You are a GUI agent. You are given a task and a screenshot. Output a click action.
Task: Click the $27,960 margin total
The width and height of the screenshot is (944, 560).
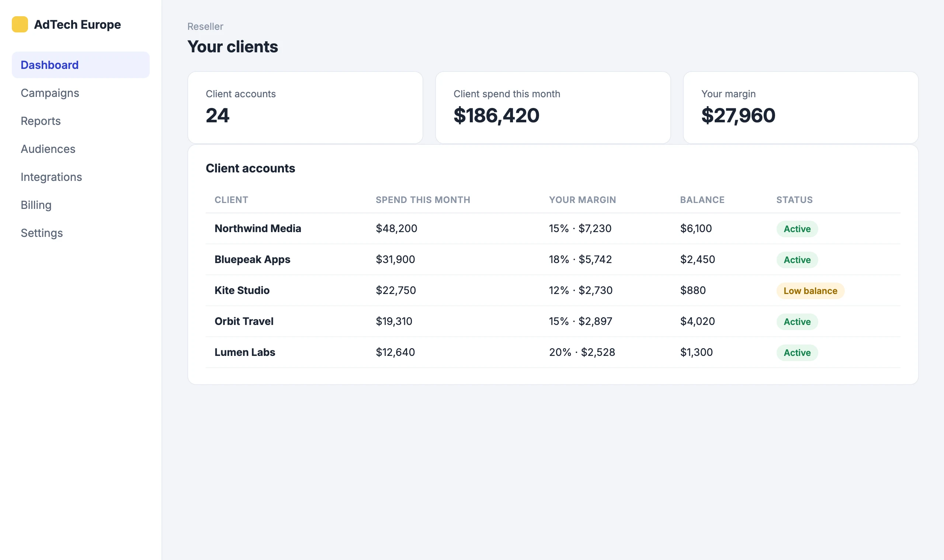738,115
